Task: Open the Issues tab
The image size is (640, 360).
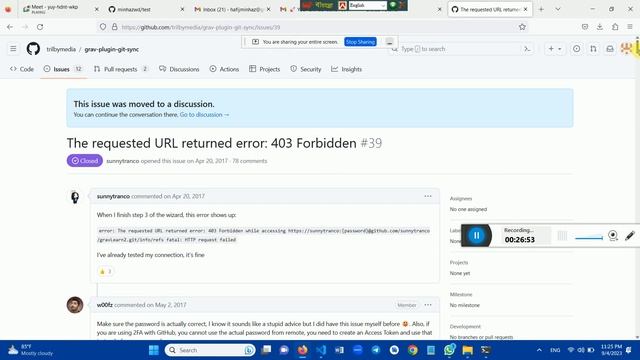Action: (63, 69)
